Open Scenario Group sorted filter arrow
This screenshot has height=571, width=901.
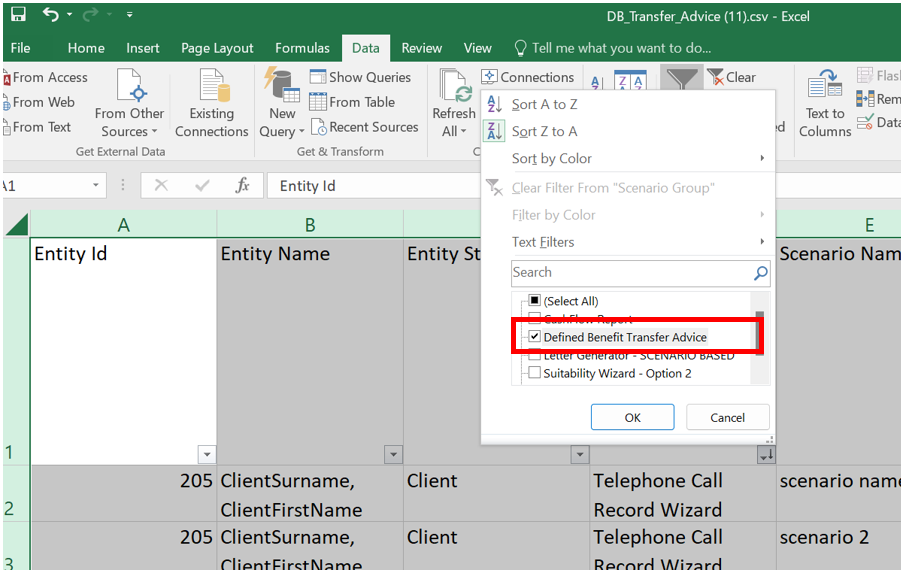(x=766, y=454)
